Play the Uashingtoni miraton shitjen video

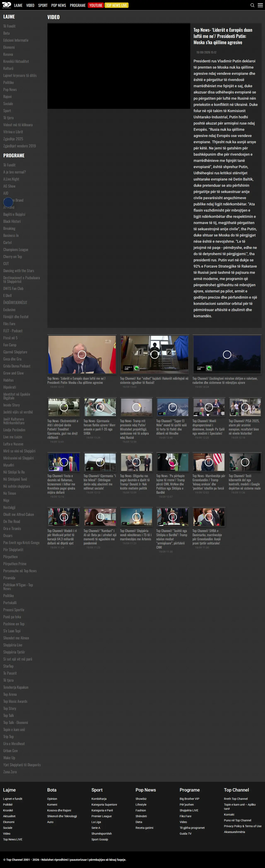(227, 354)
